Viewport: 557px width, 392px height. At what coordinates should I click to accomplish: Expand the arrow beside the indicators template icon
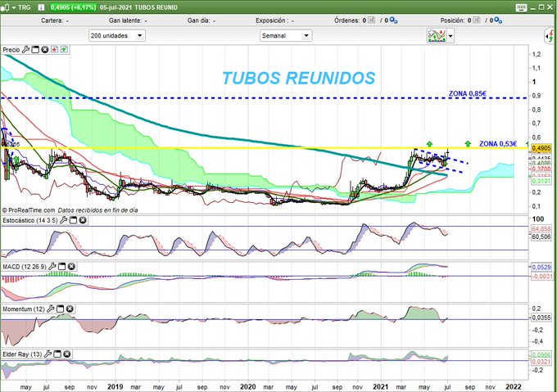(451, 36)
